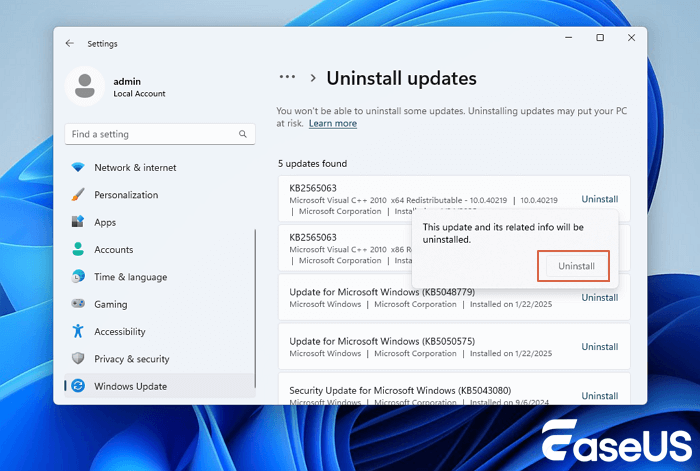This screenshot has height=471, width=700.
Task: Minimize the Settings window
Action: 568,38
